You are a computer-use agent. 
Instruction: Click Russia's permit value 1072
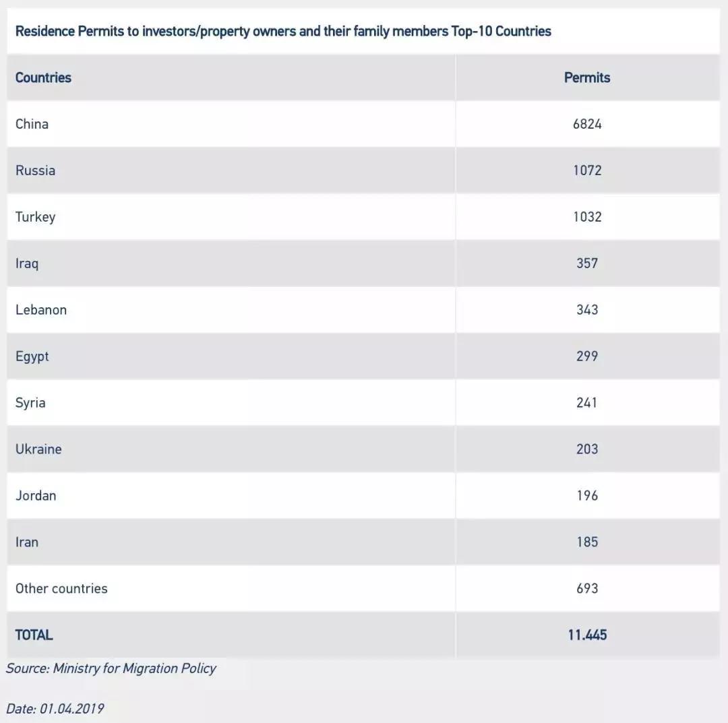tap(586, 170)
